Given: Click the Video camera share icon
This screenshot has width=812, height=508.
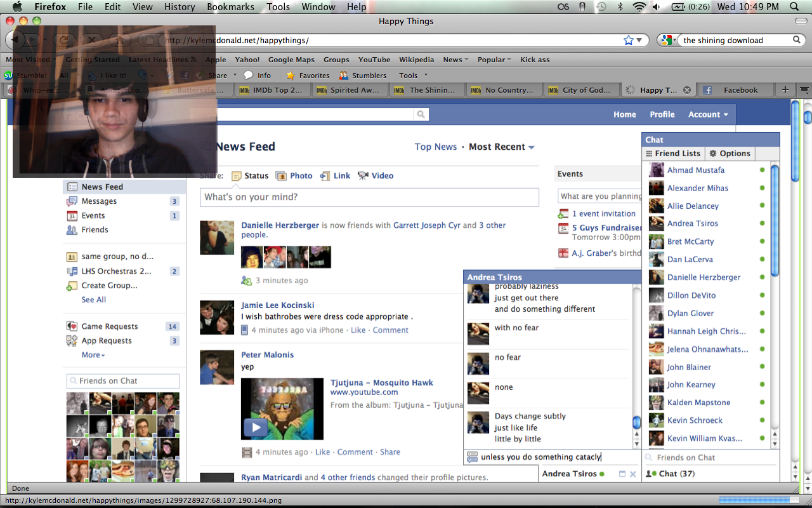Looking at the screenshot, I should coord(363,176).
